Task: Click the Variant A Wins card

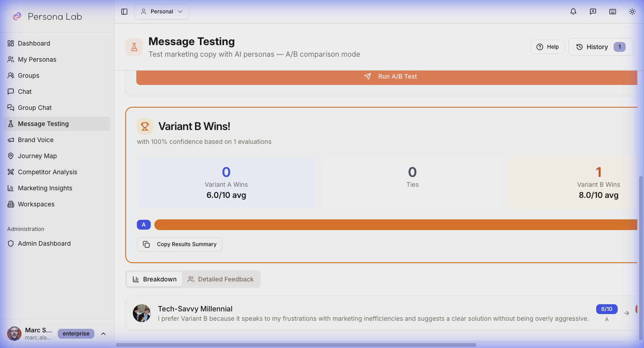Action: [226, 183]
